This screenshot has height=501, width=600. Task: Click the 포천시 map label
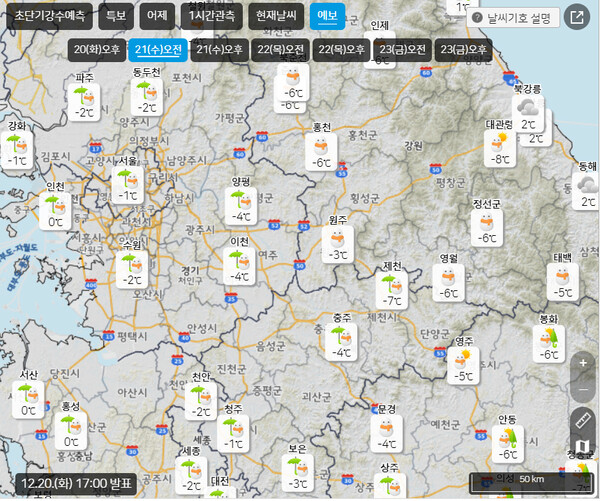(x=187, y=78)
